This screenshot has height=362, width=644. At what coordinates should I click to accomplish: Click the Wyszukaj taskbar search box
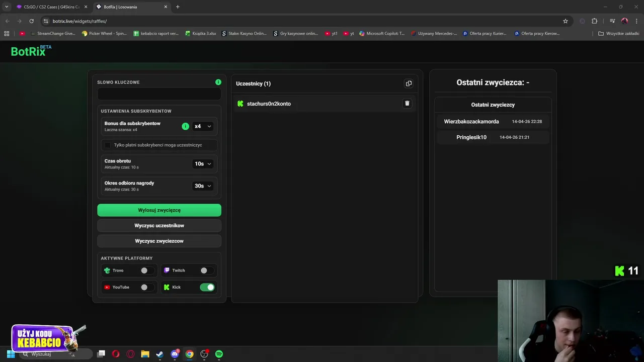(56, 354)
